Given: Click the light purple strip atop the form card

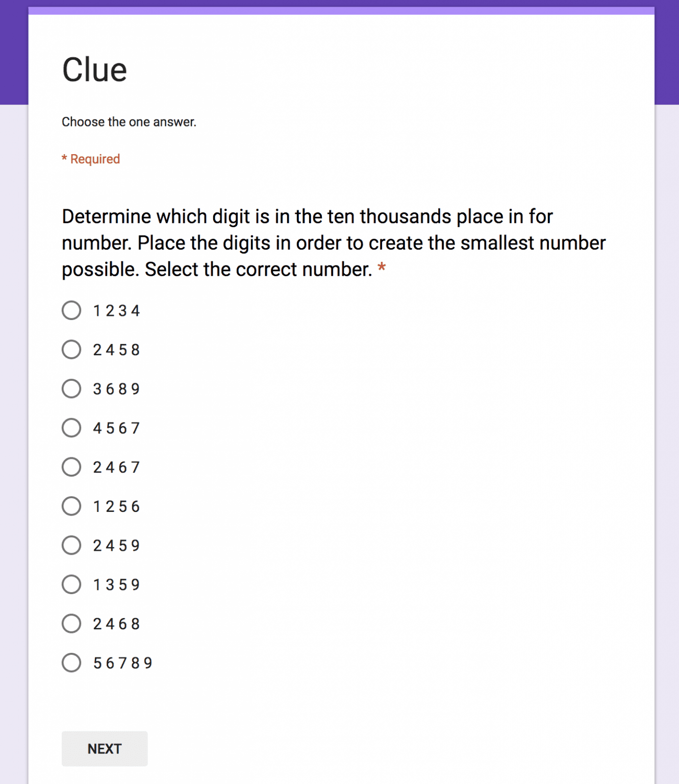Looking at the screenshot, I should pos(341,11).
